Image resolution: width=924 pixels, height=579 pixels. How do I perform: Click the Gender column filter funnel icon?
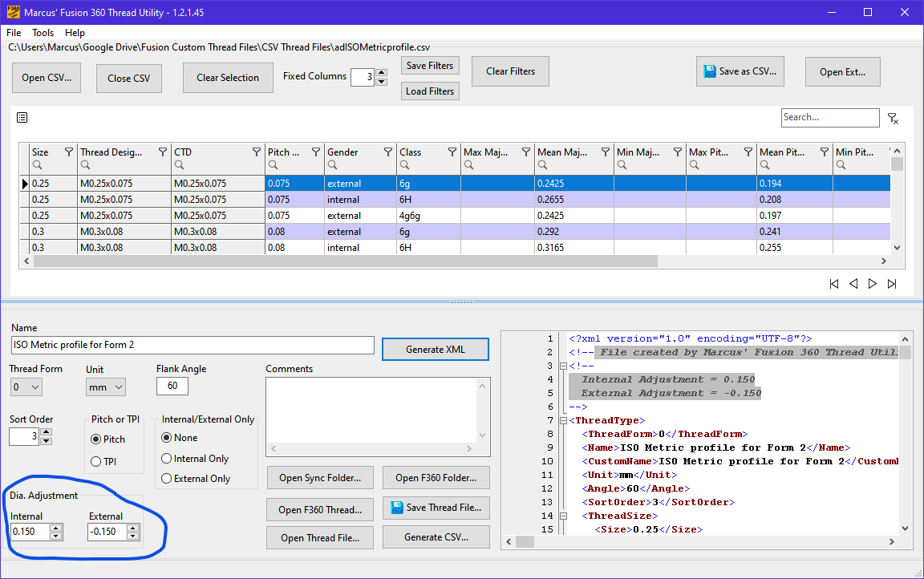coord(388,152)
